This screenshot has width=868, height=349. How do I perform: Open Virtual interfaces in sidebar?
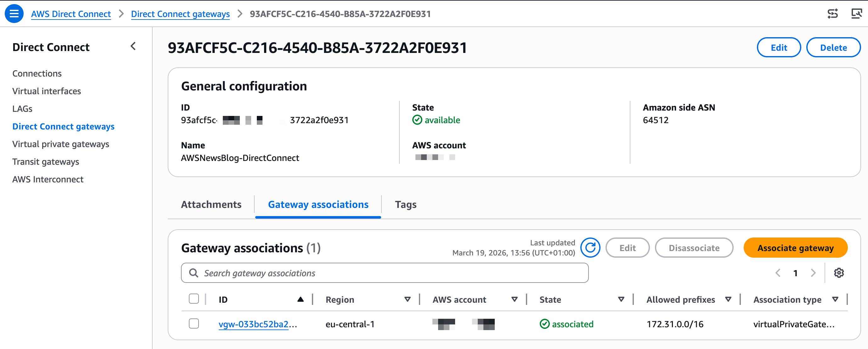tap(47, 91)
